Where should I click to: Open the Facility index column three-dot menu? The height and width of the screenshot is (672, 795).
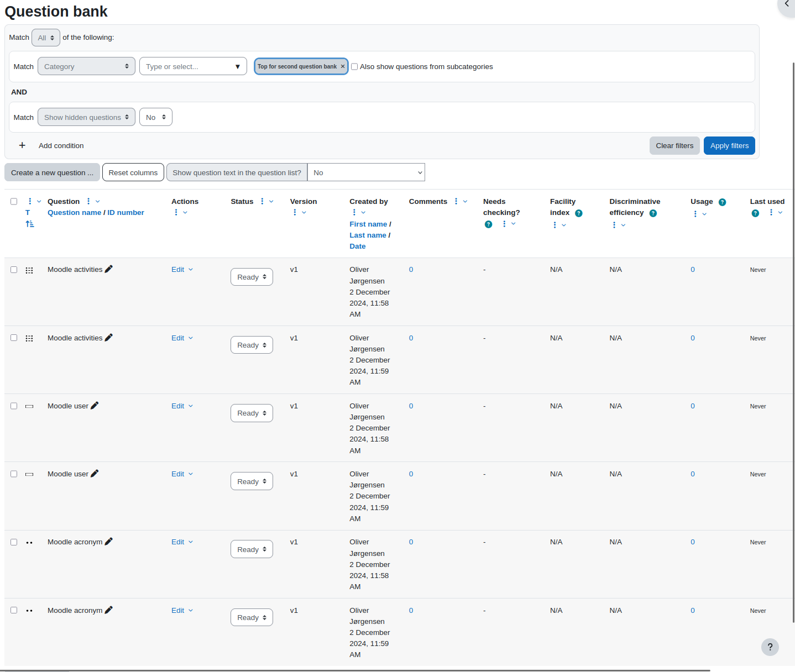point(555,225)
